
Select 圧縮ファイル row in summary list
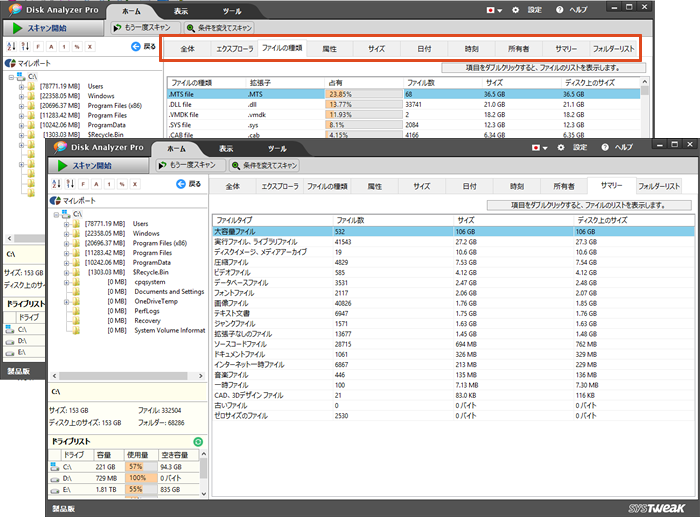click(x=453, y=263)
